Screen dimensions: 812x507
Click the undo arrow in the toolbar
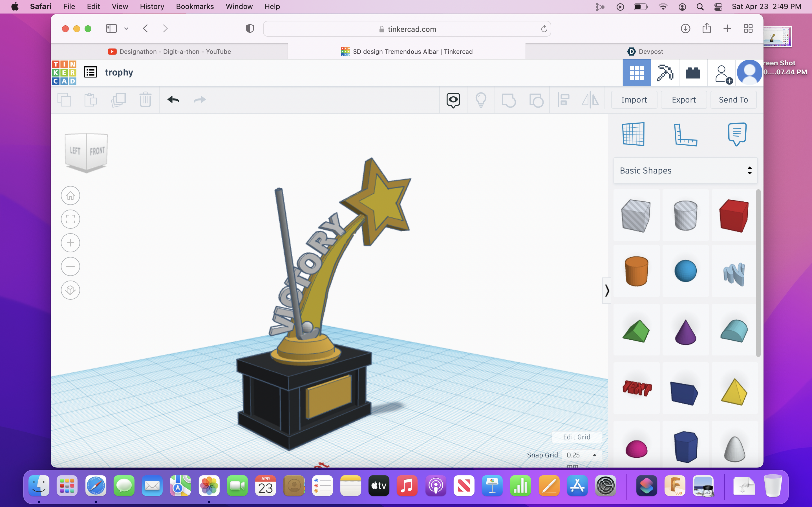tap(173, 100)
